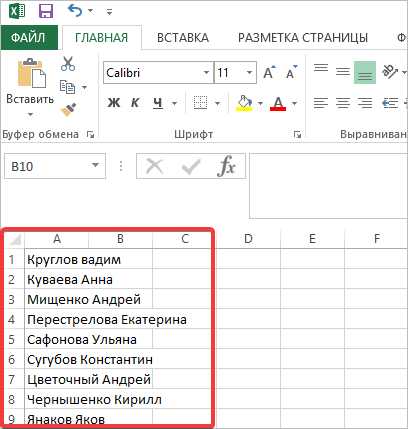This screenshot has width=408, height=429.
Task: Align text to middle of cell
Action: [343, 72]
